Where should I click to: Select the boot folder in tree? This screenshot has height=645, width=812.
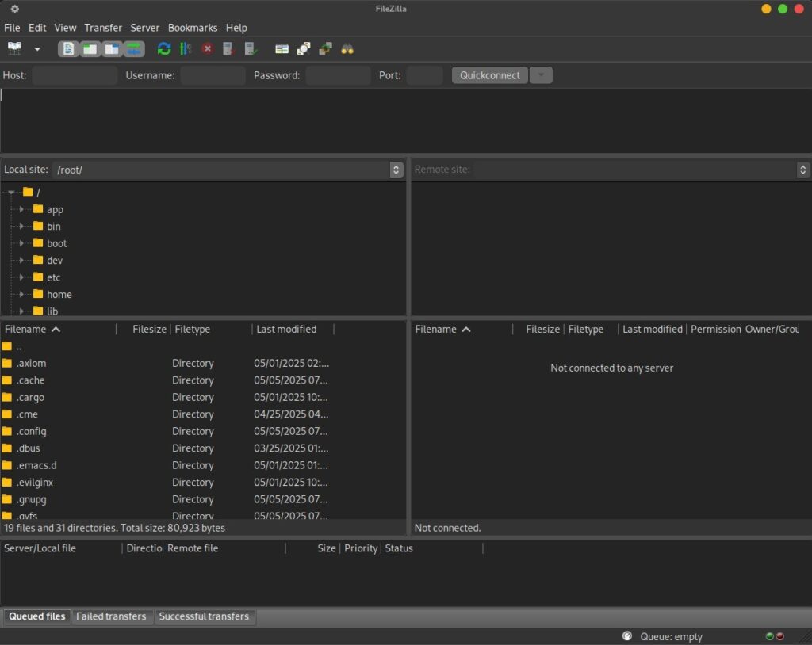(56, 243)
